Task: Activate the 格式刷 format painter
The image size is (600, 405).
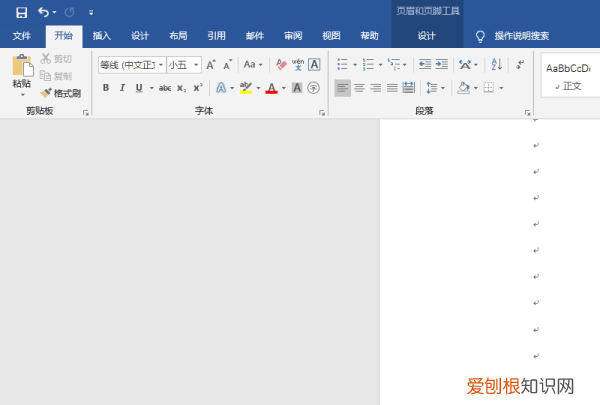Action: [60, 93]
